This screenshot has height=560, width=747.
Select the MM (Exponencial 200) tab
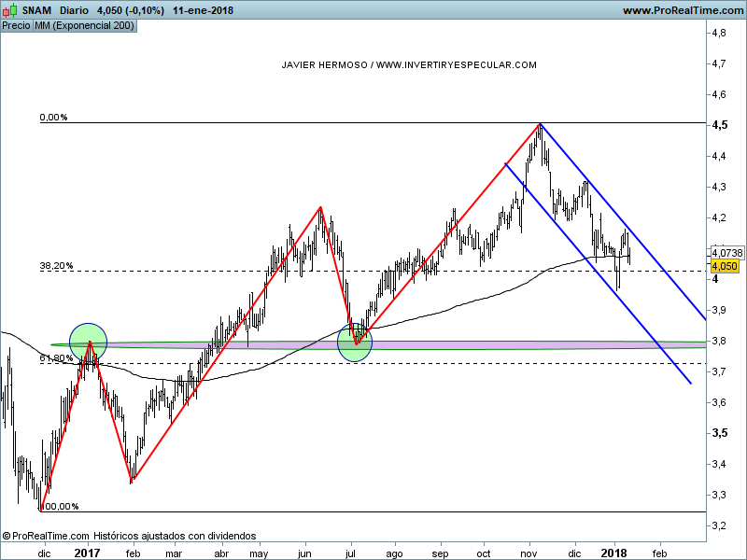click(x=84, y=25)
